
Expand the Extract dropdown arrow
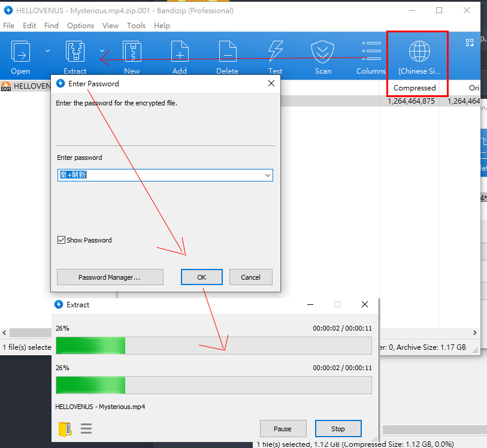click(102, 50)
